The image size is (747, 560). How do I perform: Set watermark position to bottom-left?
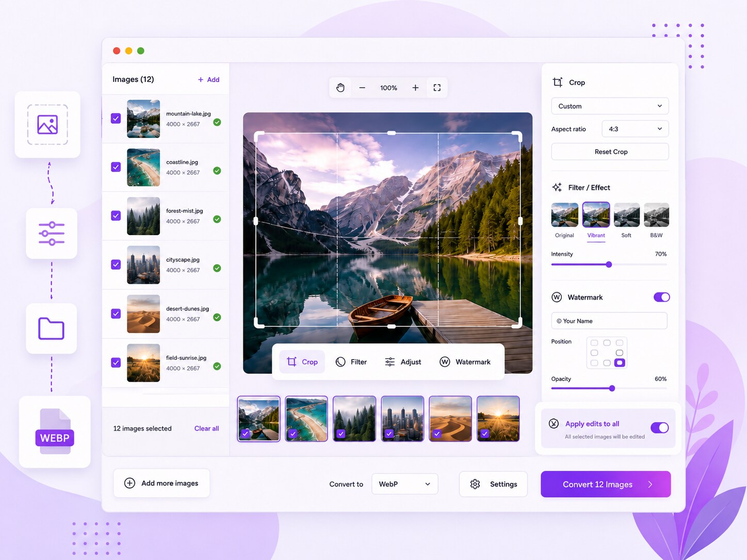594,363
